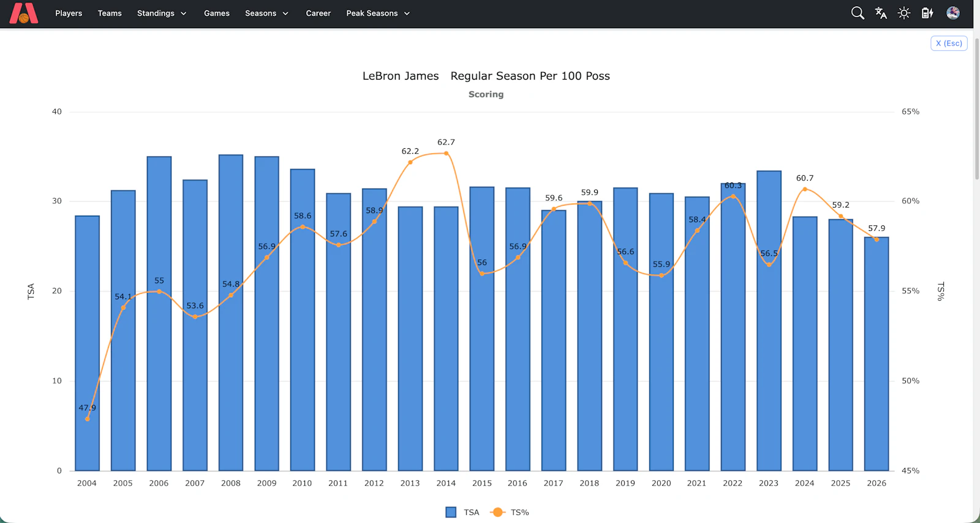Click the 65% right-axis tick label
Image resolution: width=980 pixels, height=523 pixels.
click(911, 112)
